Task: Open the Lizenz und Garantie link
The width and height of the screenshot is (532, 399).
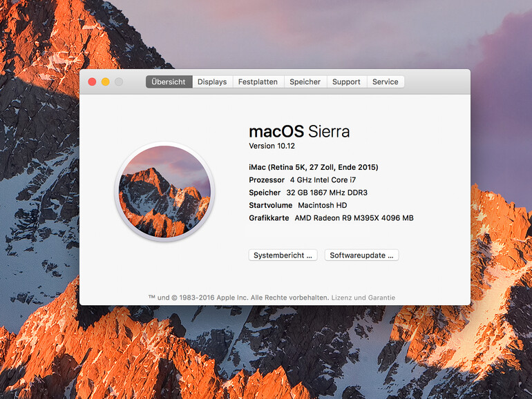Action: click(363, 298)
